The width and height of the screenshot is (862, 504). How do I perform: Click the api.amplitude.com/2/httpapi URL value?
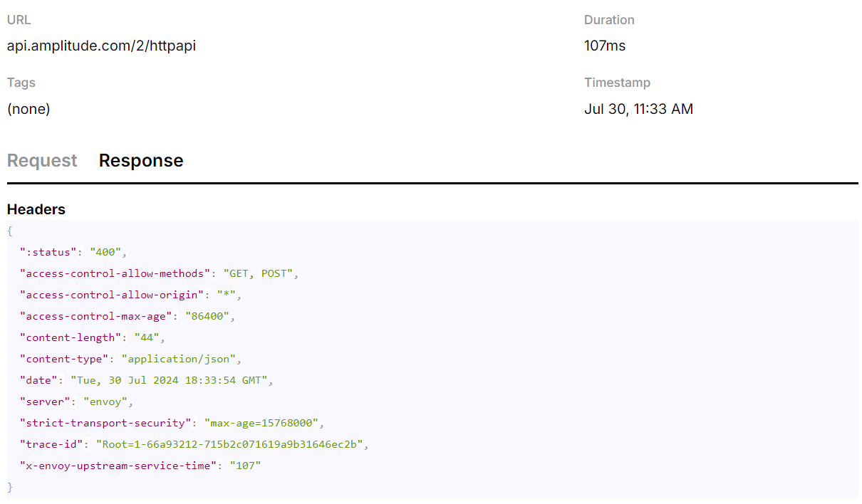[101, 46]
